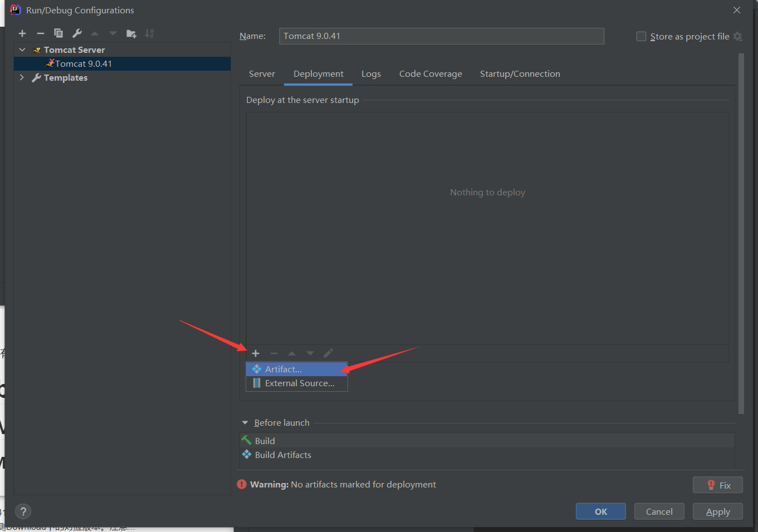Click the Name input field
The image size is (758, 532).
coord(441,36)
